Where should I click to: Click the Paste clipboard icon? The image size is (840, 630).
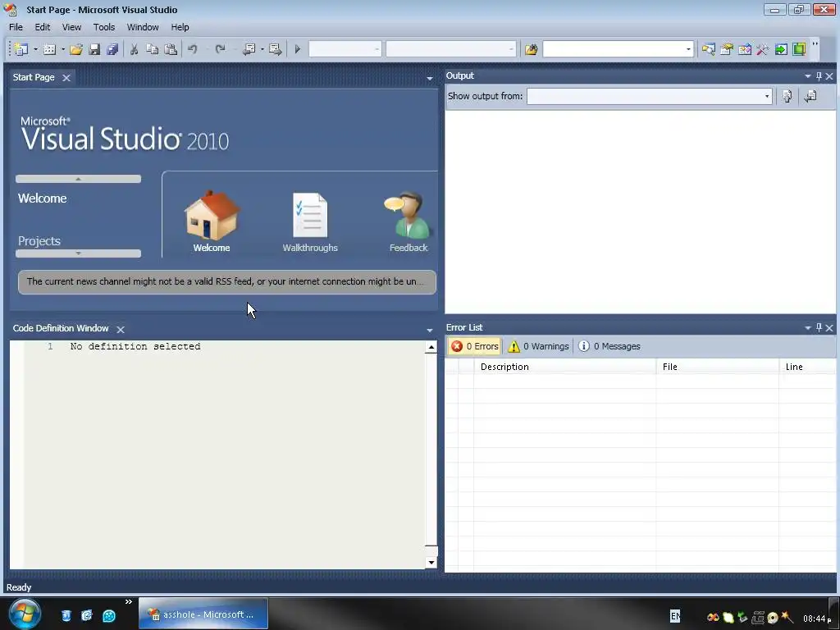171,49
